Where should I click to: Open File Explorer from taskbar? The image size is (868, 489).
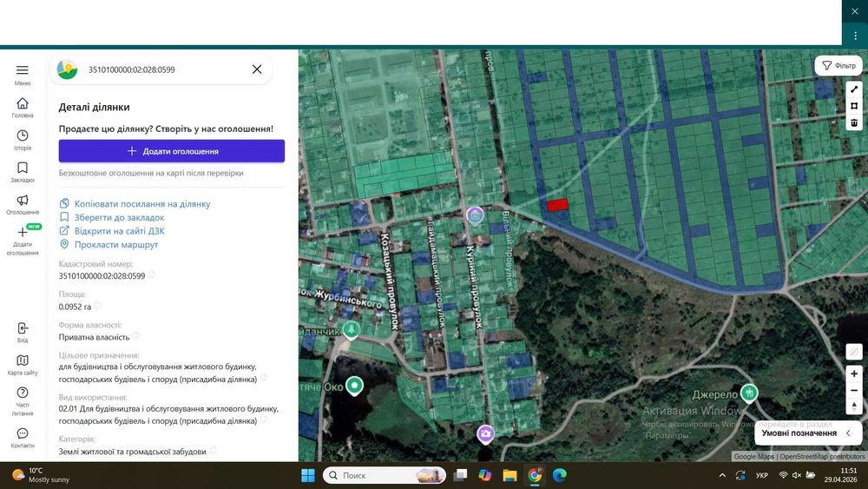click(x=510, y=475)
